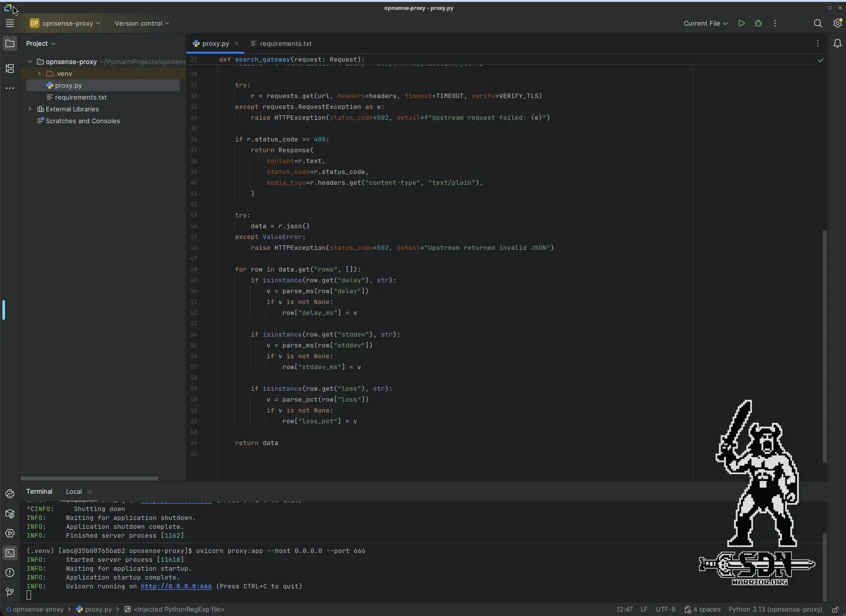Image resolution: width=846 pixels, height=616 pixels.
Task: Follow the http://0.0.0.0:666 terminal link
Action: [x=175, y=586]
